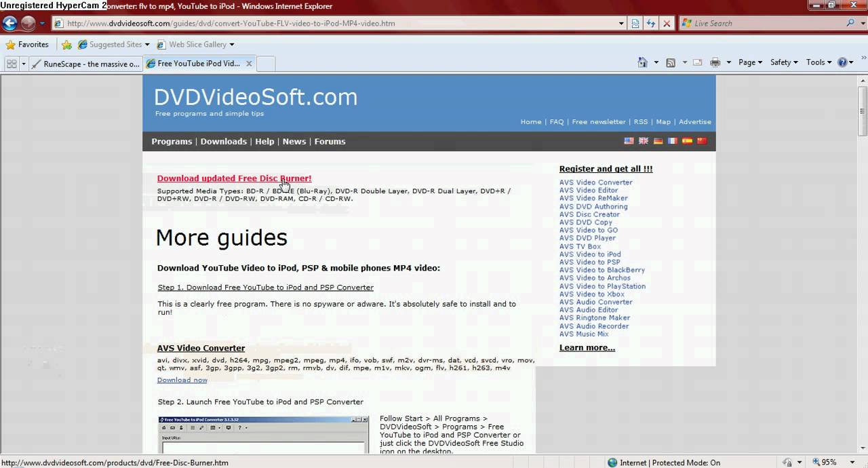Click the Home link in header
This screenshot has width=868, height=468.
click(531, 122)
